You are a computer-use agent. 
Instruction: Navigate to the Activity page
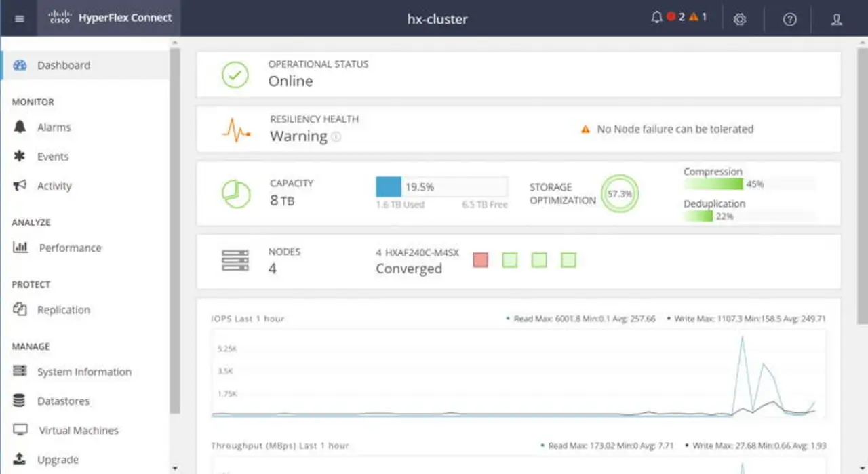click(x=54, y=186)
